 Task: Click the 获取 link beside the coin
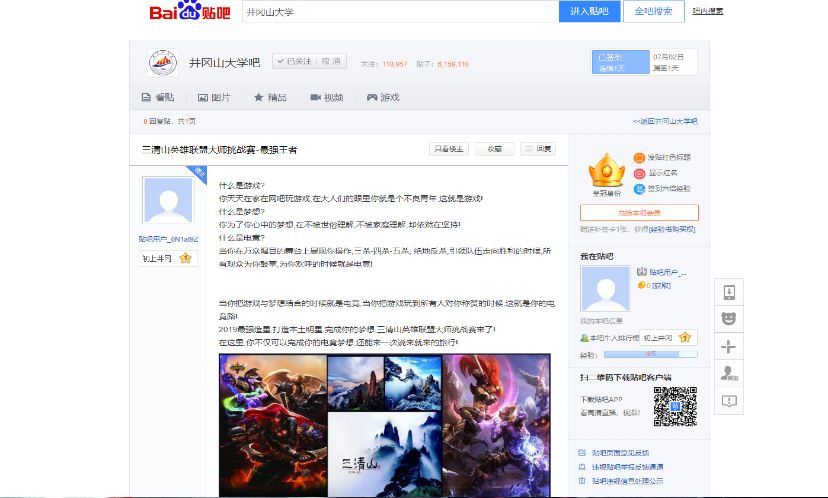pos(661,286)
